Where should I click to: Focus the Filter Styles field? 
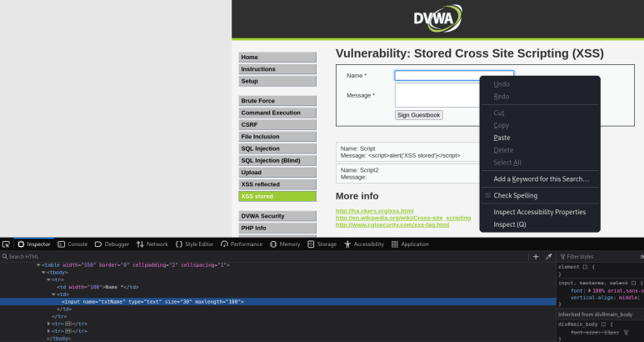(597, 257)
